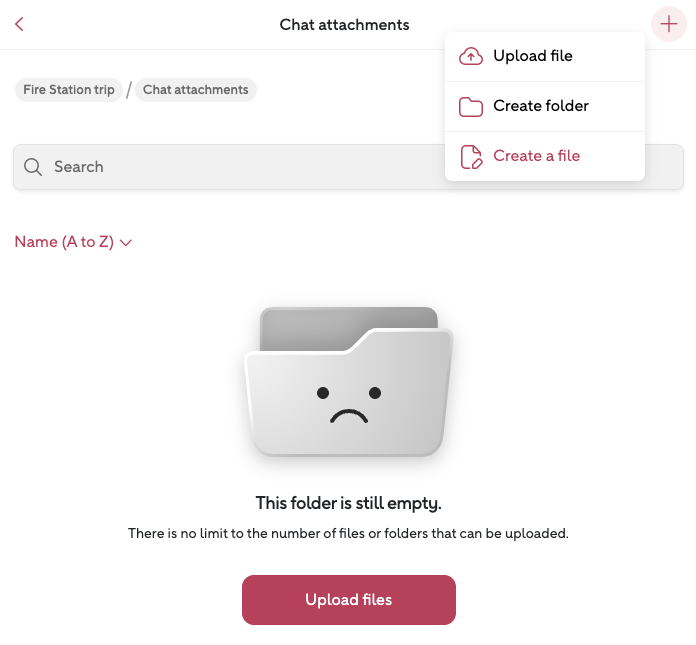Click the folder outline icon in the menu
696x645 pixels.
[x=470, y=106]
